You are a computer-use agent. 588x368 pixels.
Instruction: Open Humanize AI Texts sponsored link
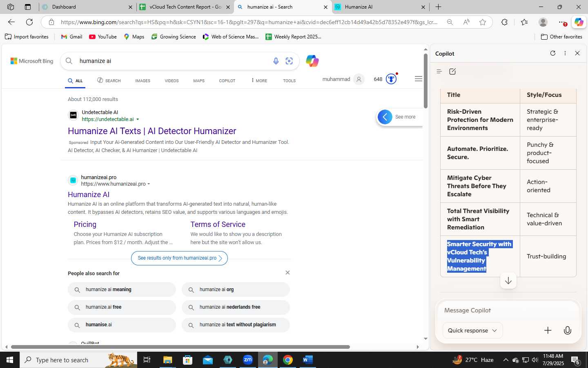[x=152, y=131]
